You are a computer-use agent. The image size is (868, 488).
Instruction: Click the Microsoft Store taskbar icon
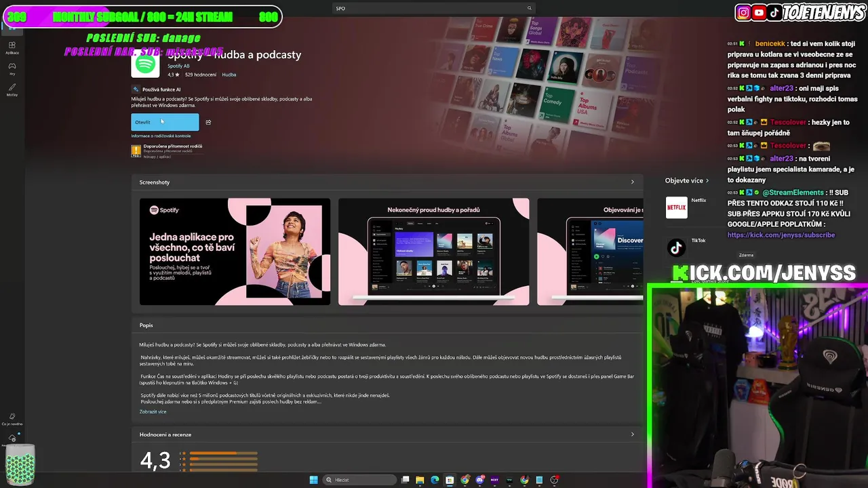[x=450, y=480]
